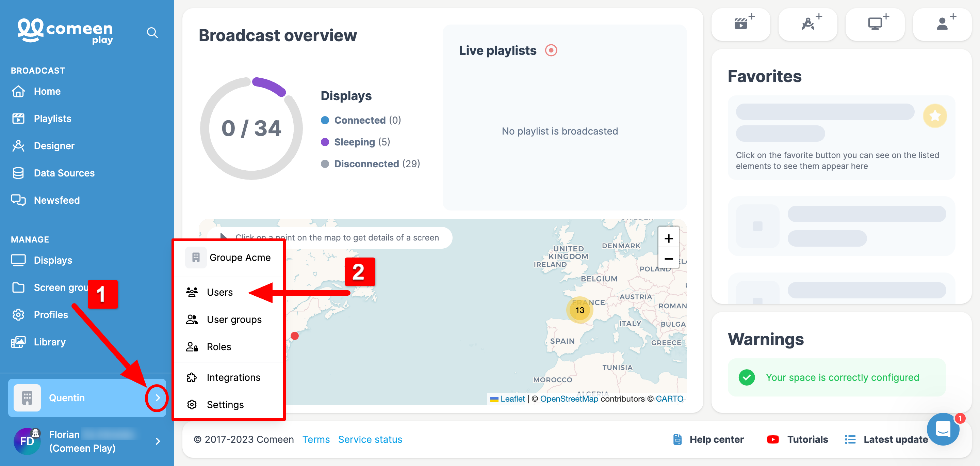Click the popup Settings gear icon
Viewport: 980px width, 466px height.
(192, 404)
